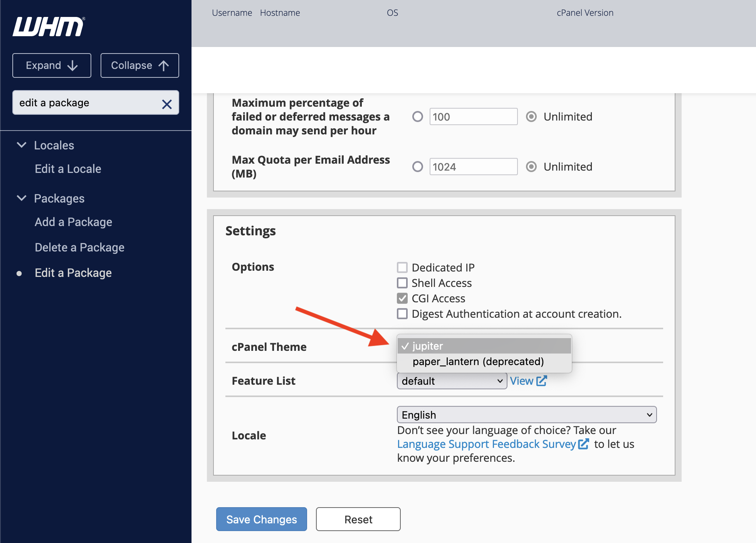756x543 pixels.
Task: Check the Shell Access option
Action: point(402,283)
